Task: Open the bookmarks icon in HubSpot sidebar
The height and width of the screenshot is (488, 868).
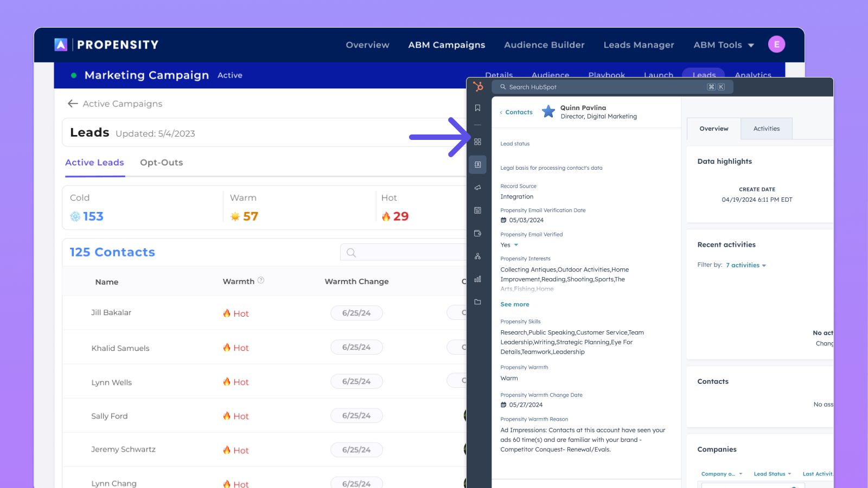Action: click(477, 108)
